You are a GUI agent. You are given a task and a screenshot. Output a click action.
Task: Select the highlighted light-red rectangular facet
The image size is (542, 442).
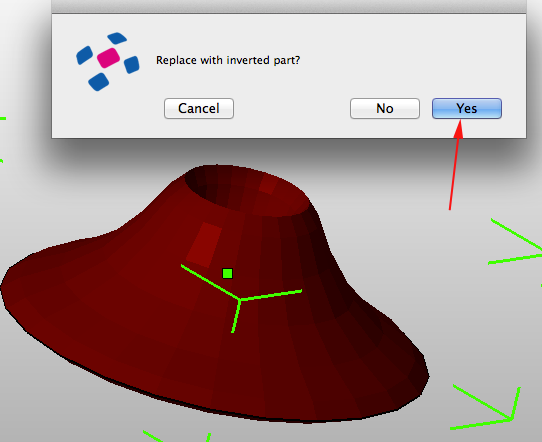tap(204, 245)
